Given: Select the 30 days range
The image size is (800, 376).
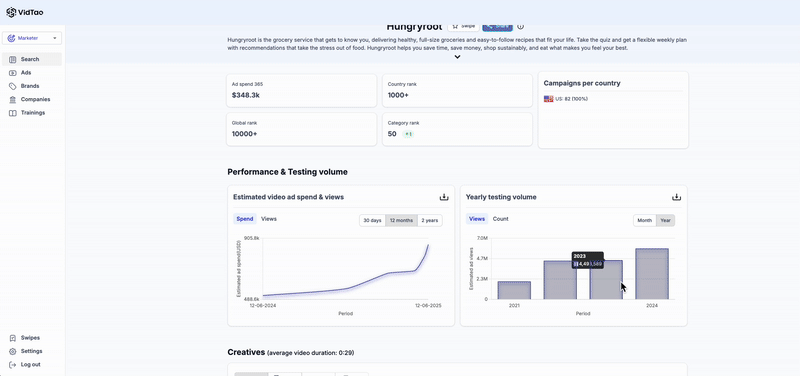Looking at the screenshot, I should tap(372, 220).
